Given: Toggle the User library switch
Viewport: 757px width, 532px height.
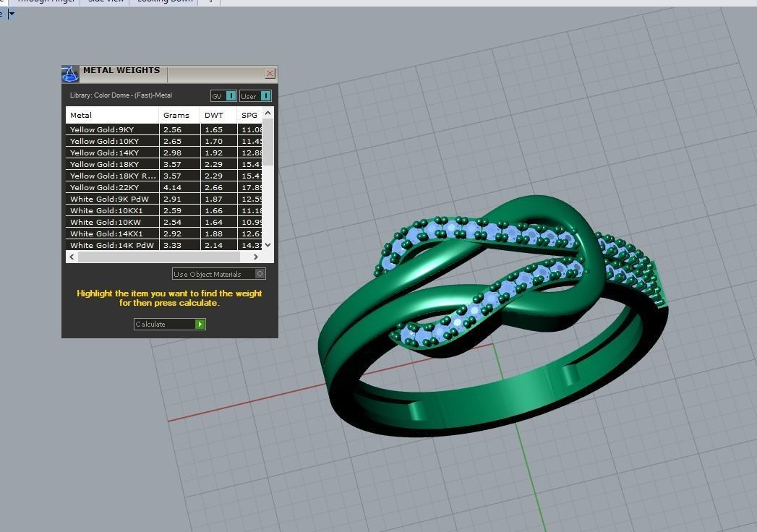Looking at the screenshot, I should (255, 96).
